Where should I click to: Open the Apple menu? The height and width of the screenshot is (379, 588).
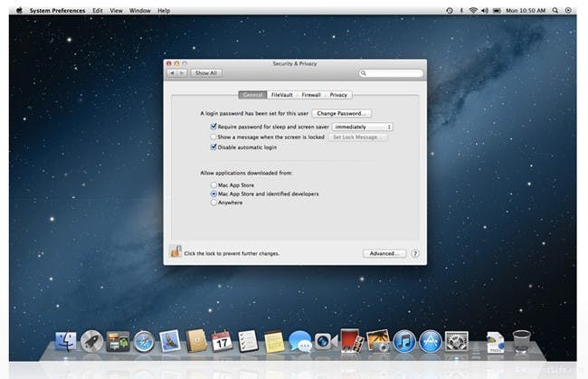[x=19, y=11]
